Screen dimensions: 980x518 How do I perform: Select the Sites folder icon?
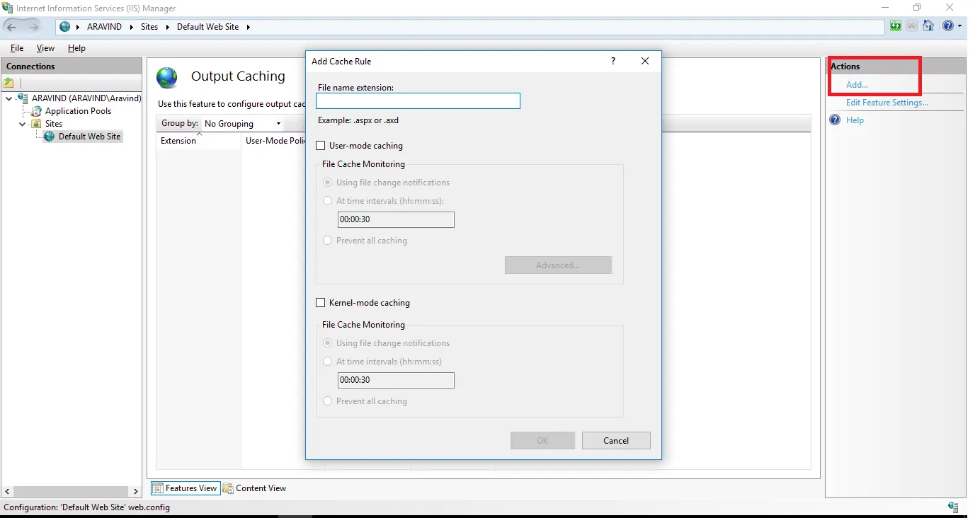[37, 124]
